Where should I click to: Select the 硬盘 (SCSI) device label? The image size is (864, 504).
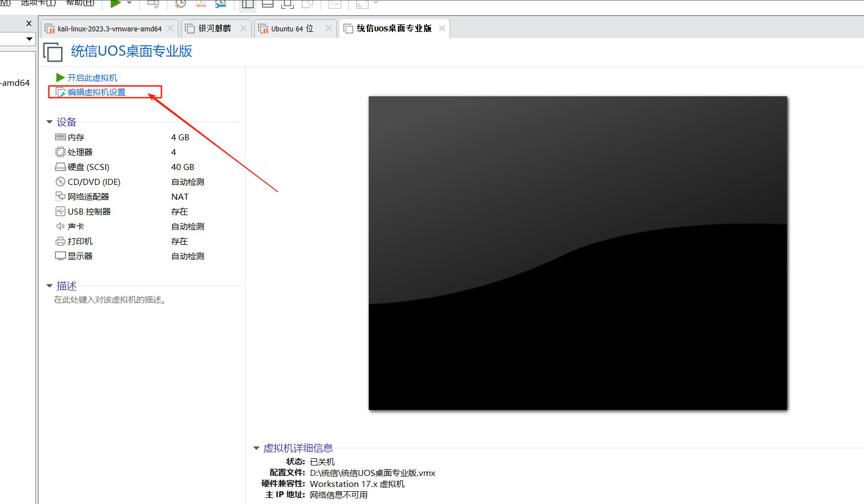pos(89,167)
